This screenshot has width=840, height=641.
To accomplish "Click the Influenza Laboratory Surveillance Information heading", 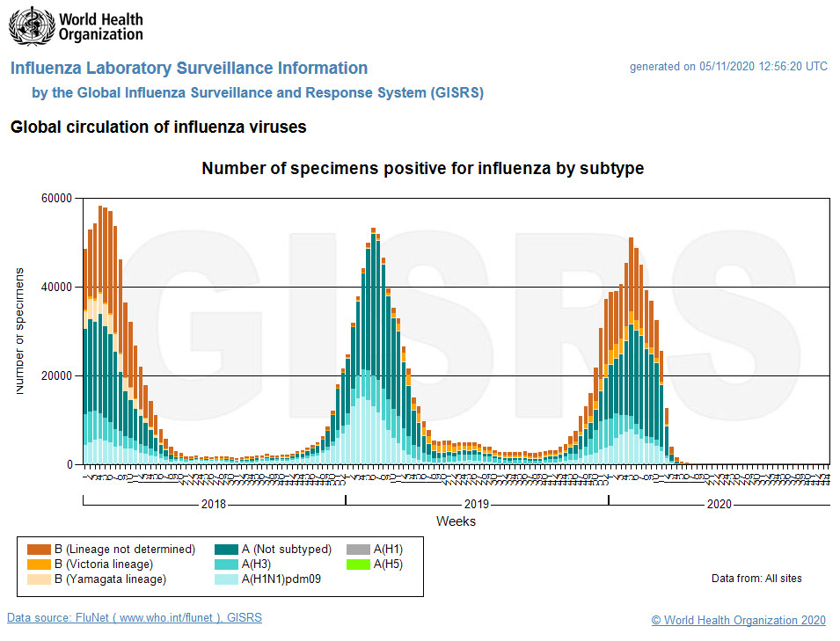I will coord(188,69).
